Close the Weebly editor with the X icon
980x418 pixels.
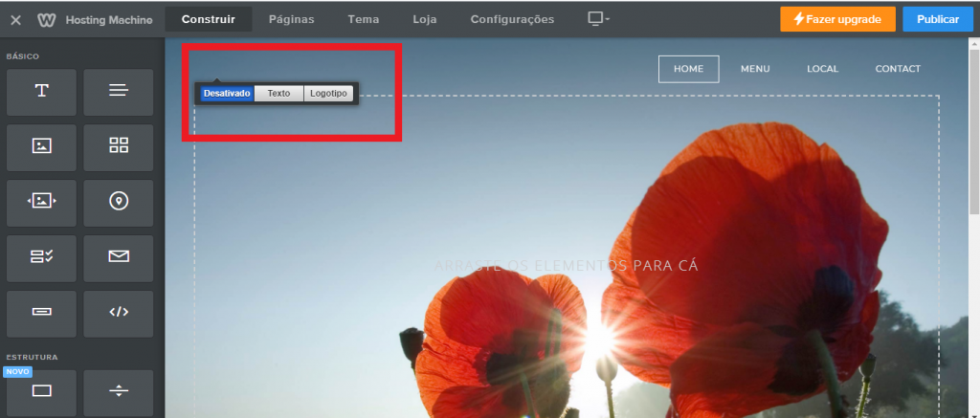(15, 20)
